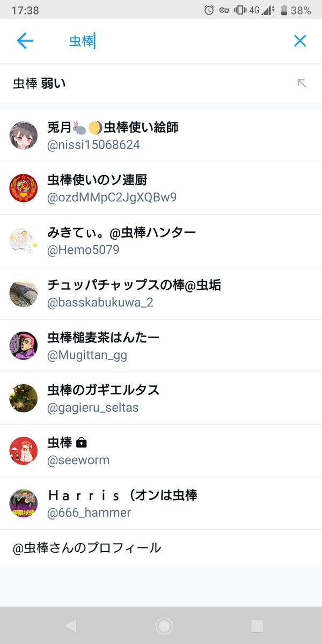Select the 虫棒 弱い search suggestion

tap(161, 83)
